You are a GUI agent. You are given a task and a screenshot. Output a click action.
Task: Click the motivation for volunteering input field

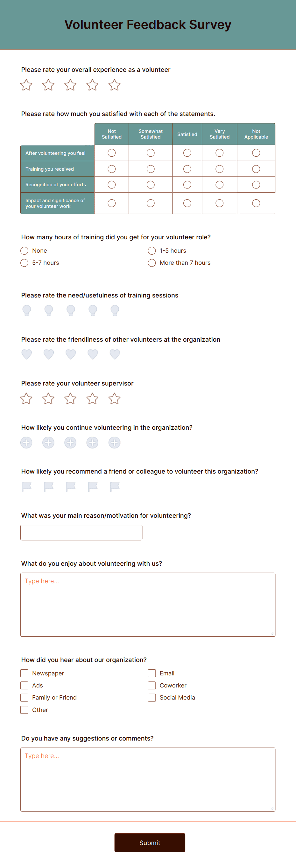click(x=81, y=532)
